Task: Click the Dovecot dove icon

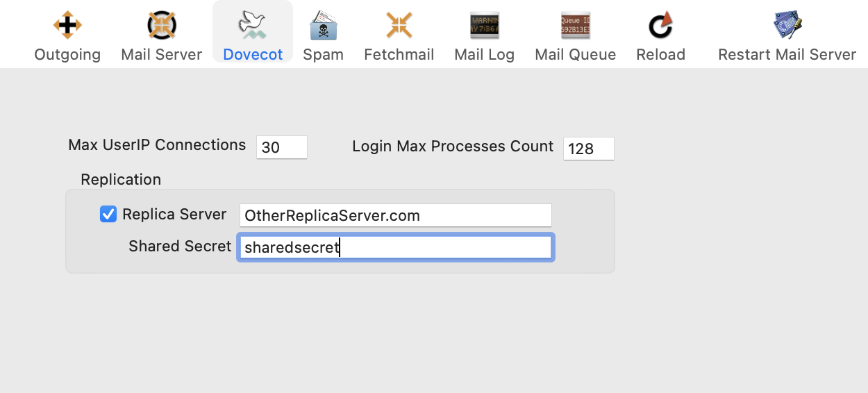Action: [x=253, y=26]
